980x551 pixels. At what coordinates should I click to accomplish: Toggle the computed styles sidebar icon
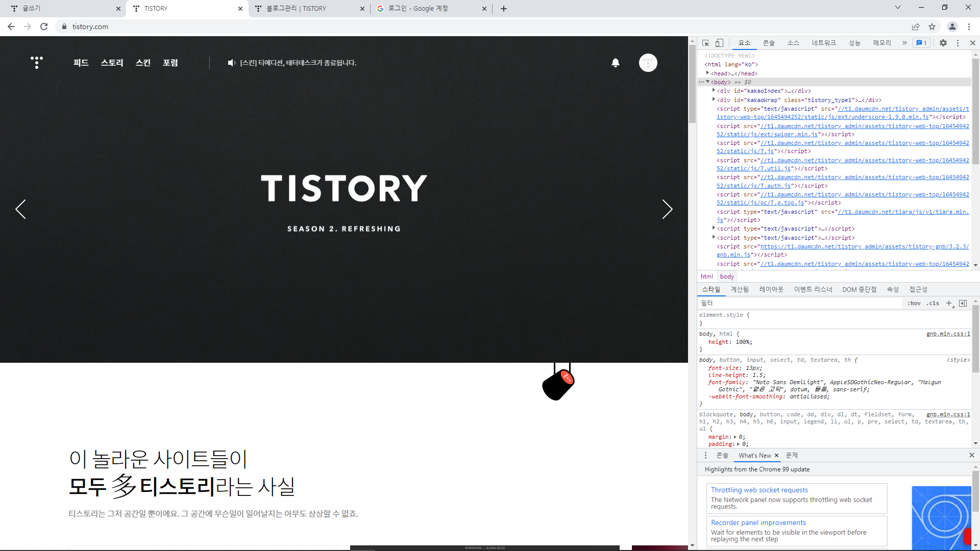pyautogui.click(x=963, y=303)
